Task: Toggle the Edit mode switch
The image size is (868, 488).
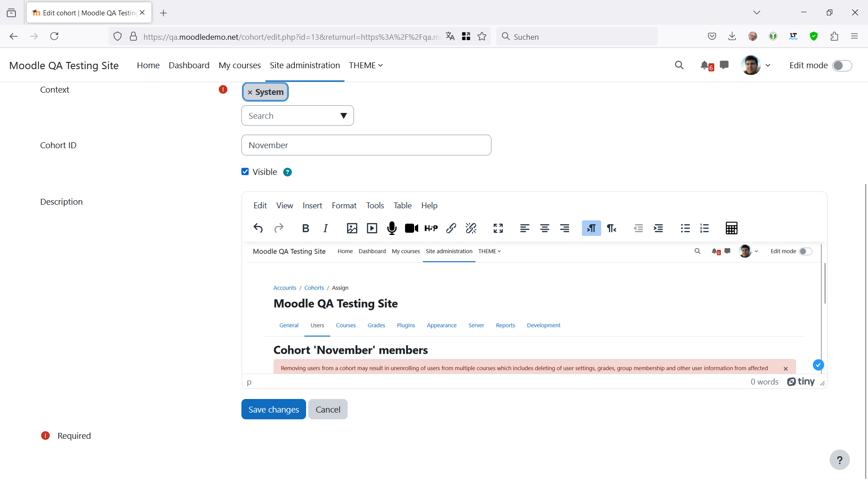Action: click(x=842, y=66)
